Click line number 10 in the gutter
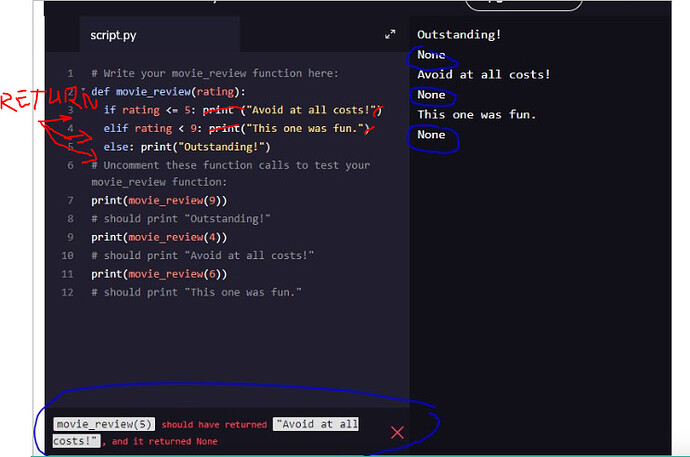This screenshot has height=457, width=690. coord(67,256)
